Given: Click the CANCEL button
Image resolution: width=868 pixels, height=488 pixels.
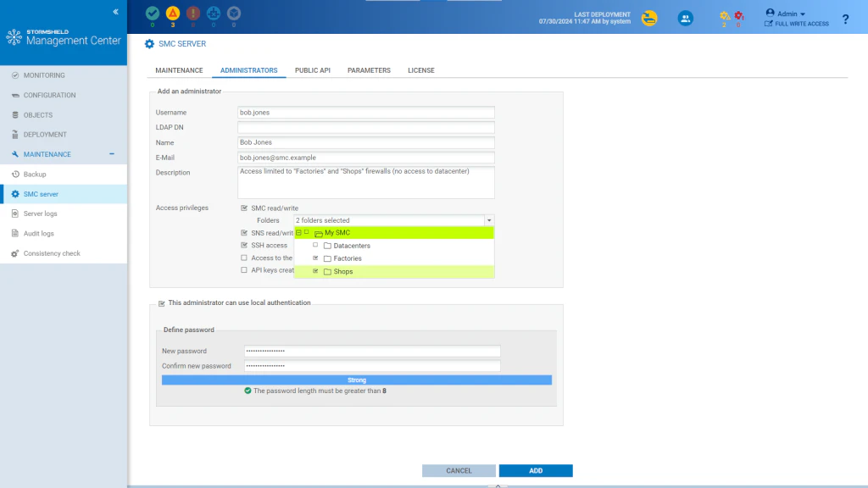Looking at the screenshot, I should [459, 471].
